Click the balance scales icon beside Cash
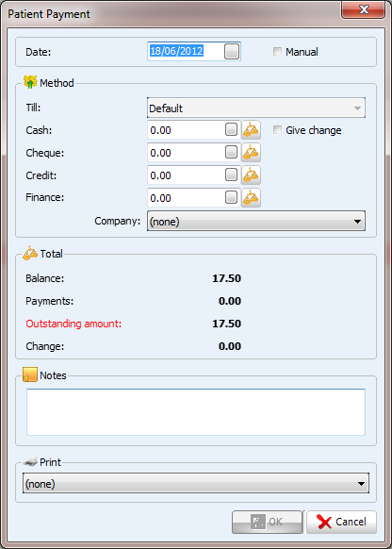Screen dimensions: 392x549 point(251,130)
